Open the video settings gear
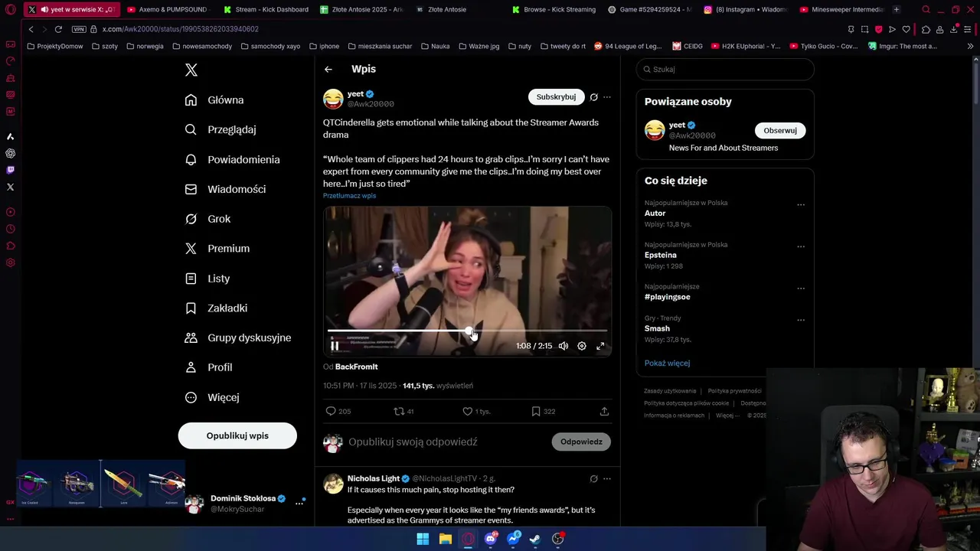The height and width of the screenshot is (551, 980). point(582,346)
